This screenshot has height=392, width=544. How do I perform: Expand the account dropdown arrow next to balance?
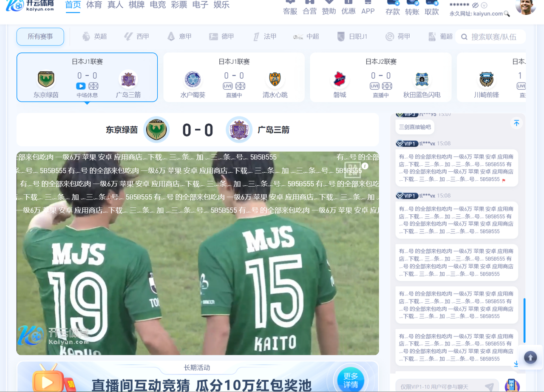pos(484,5)
